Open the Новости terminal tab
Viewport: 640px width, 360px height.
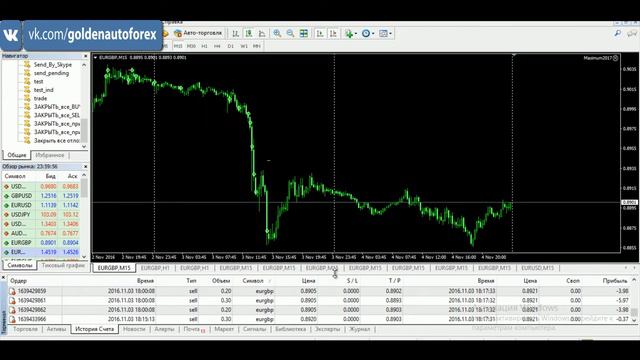tap(134, 329)
